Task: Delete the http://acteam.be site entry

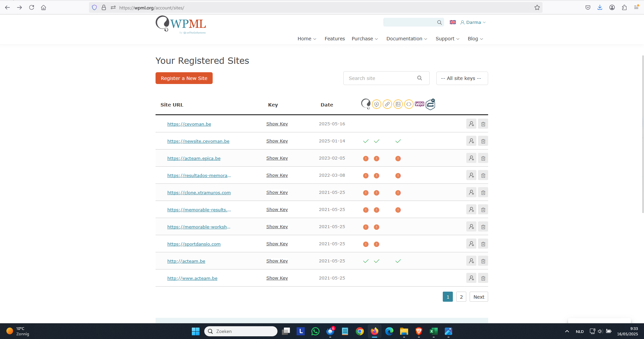Action: click(483, 261)
